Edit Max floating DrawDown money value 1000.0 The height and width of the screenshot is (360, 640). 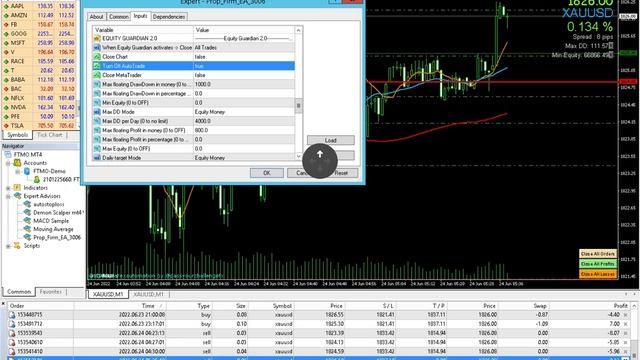click(x=244, y=84)
